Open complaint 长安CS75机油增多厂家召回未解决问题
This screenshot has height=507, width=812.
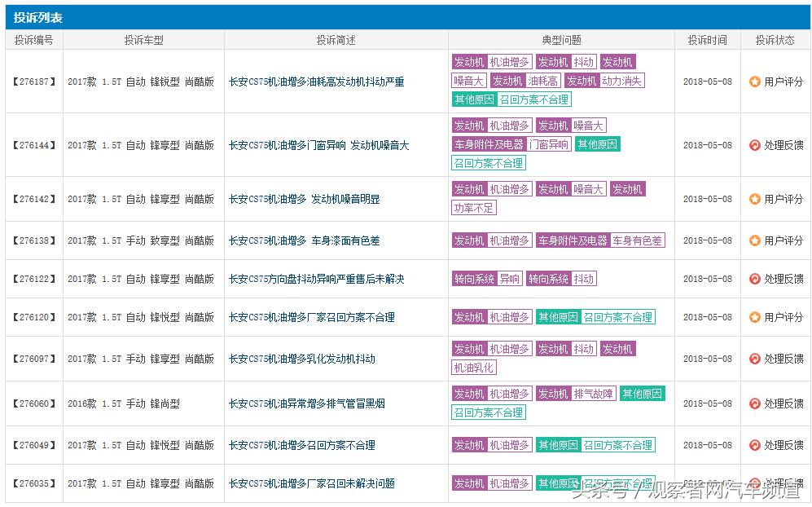312,483
